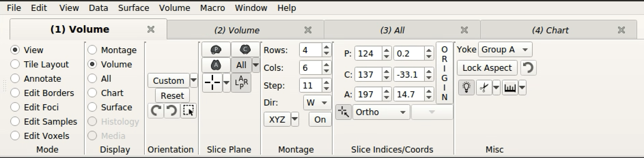Open the File menu

point(14,8)
